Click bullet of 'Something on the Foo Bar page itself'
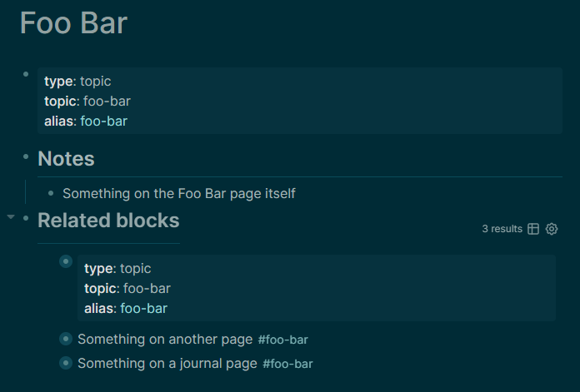This screenshot has width=580, height=392. click(x=51, y=193)
